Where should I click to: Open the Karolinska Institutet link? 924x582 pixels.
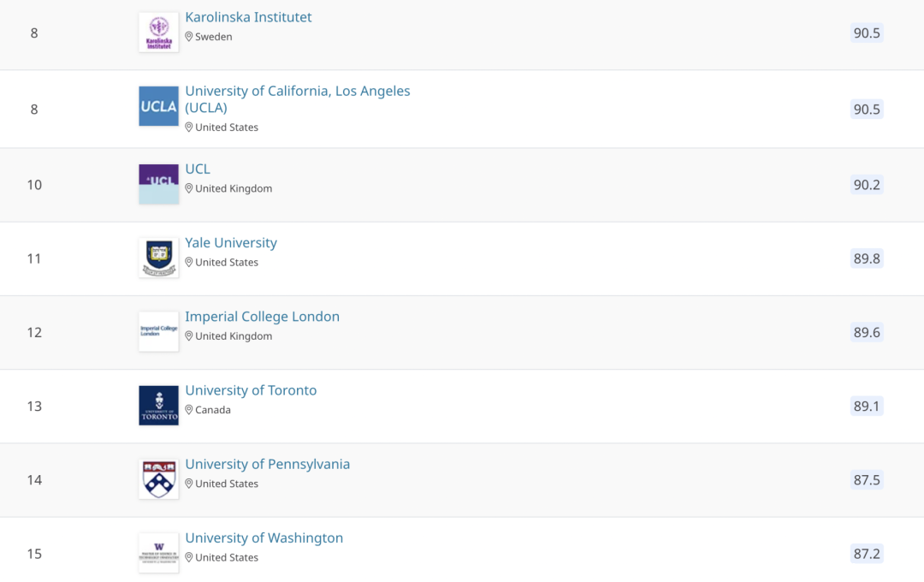(x=248, y=17)
